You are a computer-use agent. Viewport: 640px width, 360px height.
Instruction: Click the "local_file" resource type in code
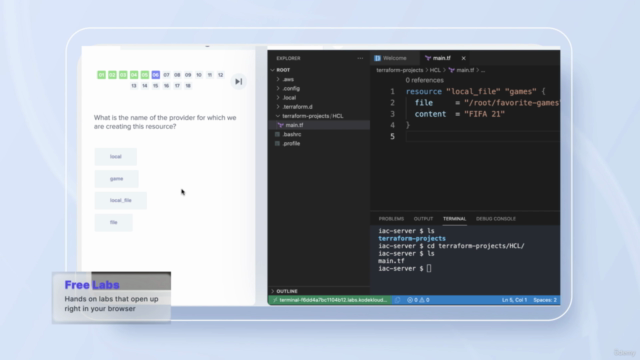pos(473,92)
